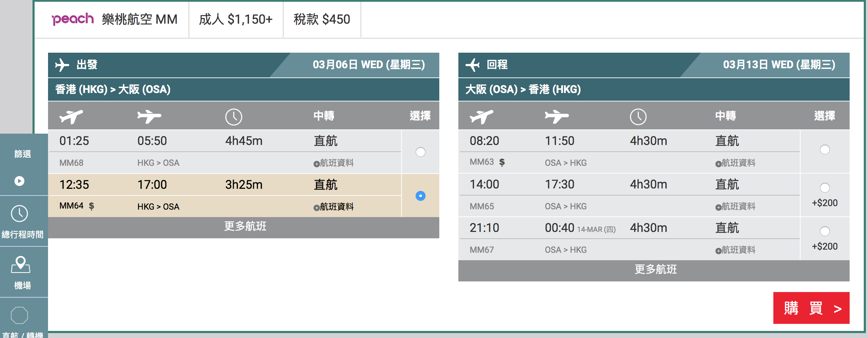Choose the 14:00 MM65 return flight radio
Image resolution: width=868 pixels, height=338 pixels.
point(825,187)
